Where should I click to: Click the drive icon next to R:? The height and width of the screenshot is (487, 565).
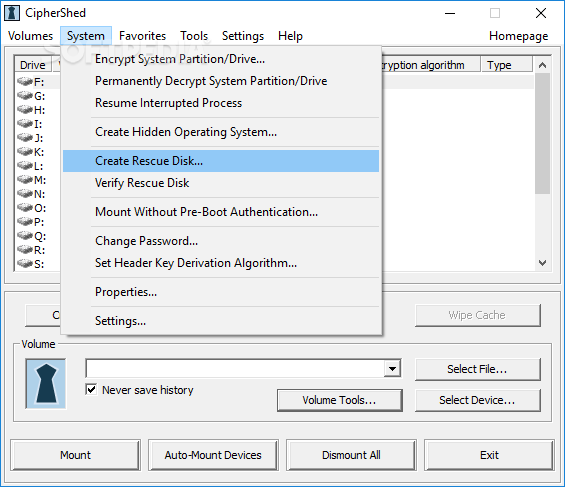[x=25, y=250]
